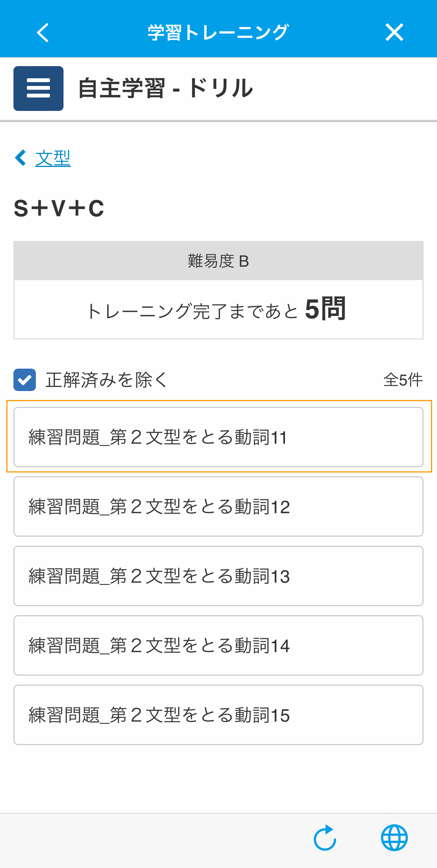Open the hamburger menu button
The width and height of the screenshot is (437, 868).
pos(38,89)
